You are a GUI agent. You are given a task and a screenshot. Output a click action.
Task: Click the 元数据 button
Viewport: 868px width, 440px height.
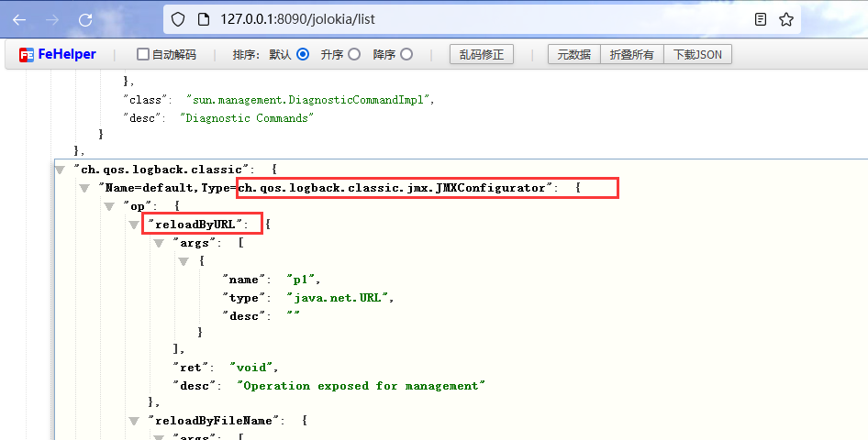574,54
